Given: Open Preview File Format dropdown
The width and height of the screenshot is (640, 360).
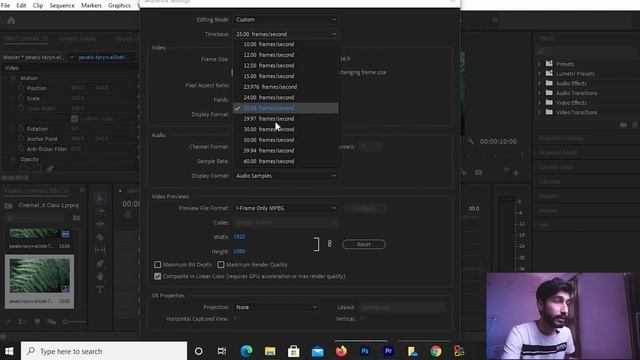Looking at the screenshot, I should point(286,208).
